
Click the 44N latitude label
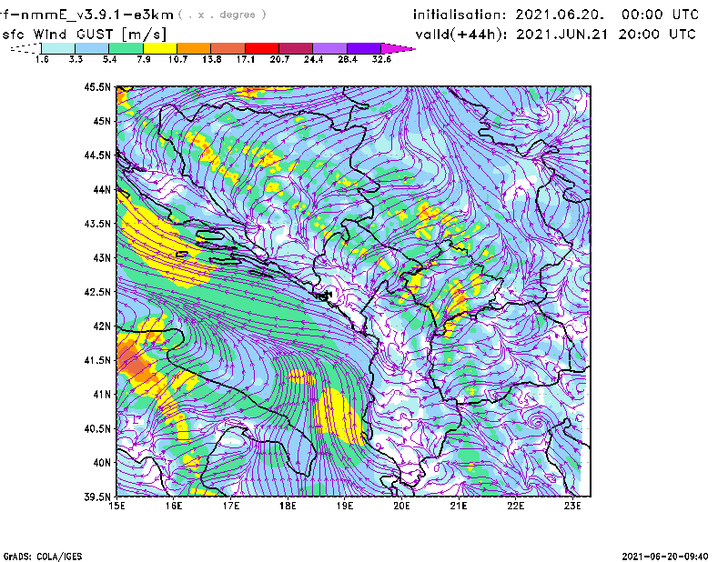102,189
